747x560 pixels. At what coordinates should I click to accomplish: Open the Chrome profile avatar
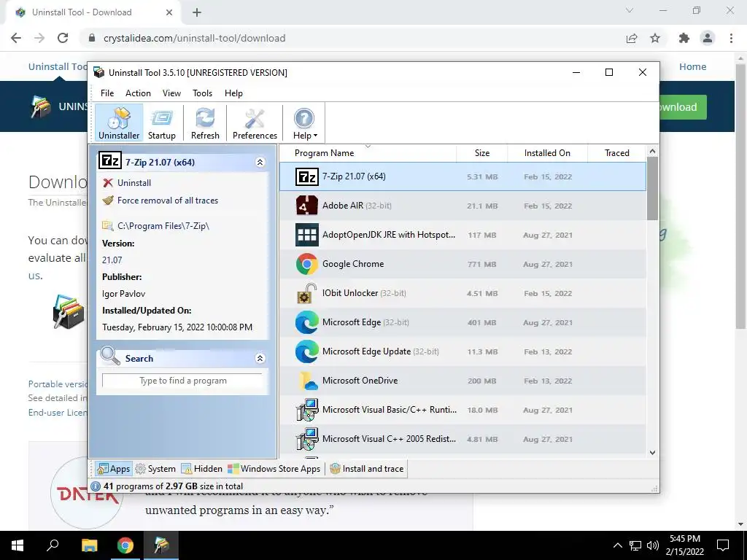708,38
